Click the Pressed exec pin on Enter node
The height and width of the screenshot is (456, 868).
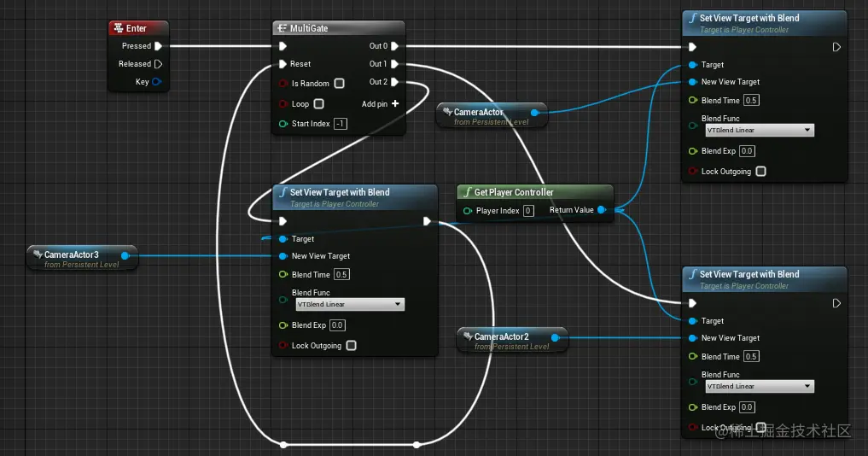158,46
